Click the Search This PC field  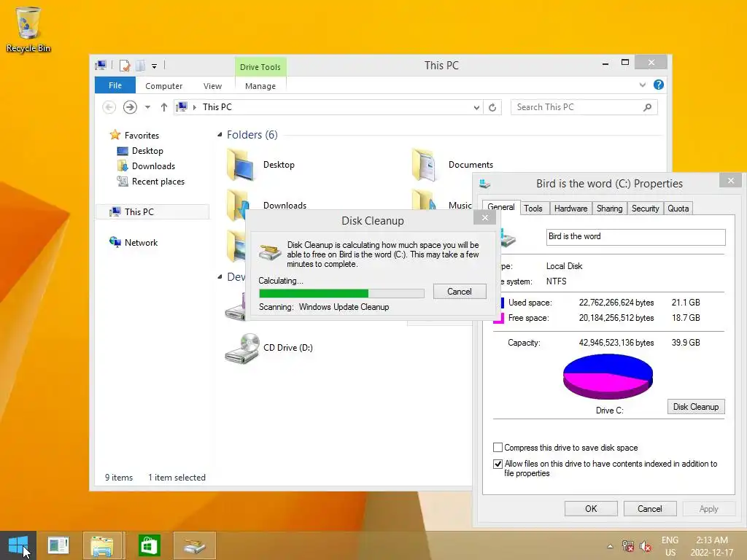click(584, 107)
